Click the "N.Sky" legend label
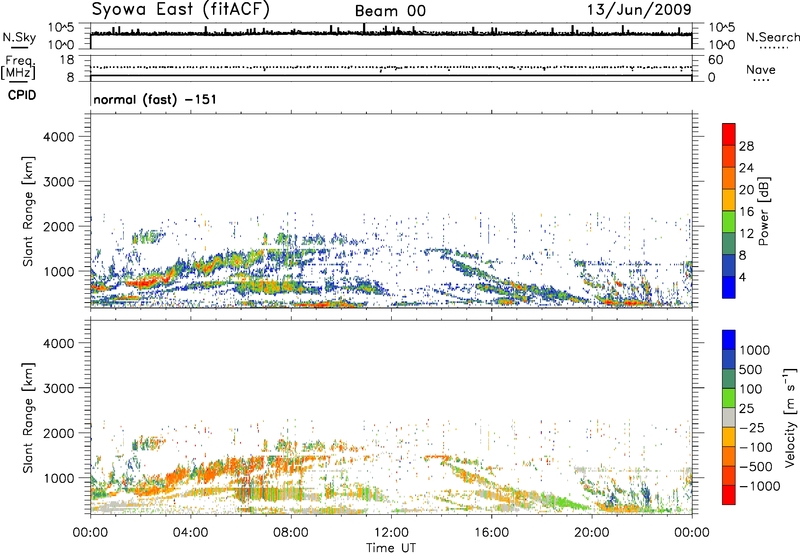The width and height of the screenshot is (800, 554). (x=19, y=37)
